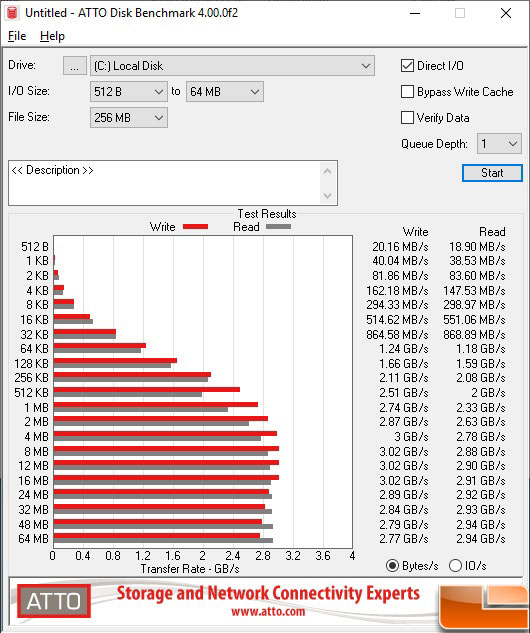Expand the Drive selection dropdown

232,66
